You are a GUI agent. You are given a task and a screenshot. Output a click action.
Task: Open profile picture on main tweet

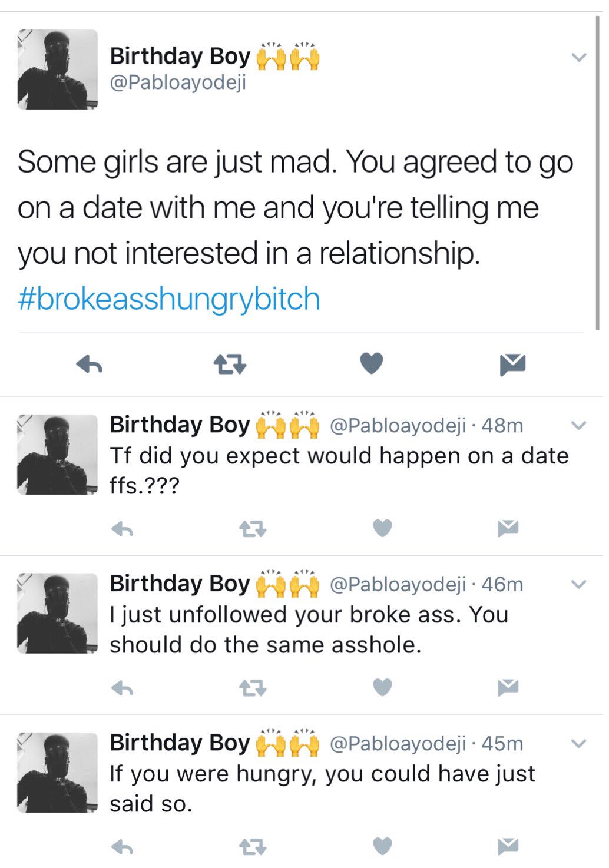58,69
